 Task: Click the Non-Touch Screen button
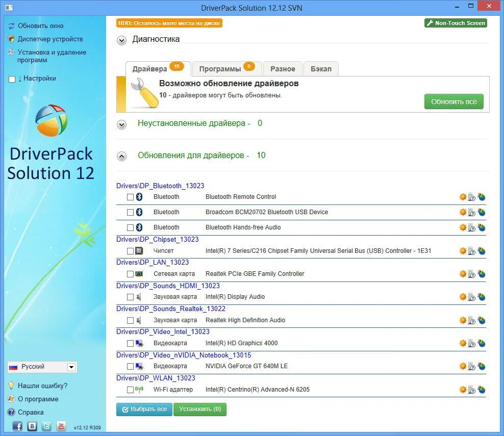tap(456, 23)
